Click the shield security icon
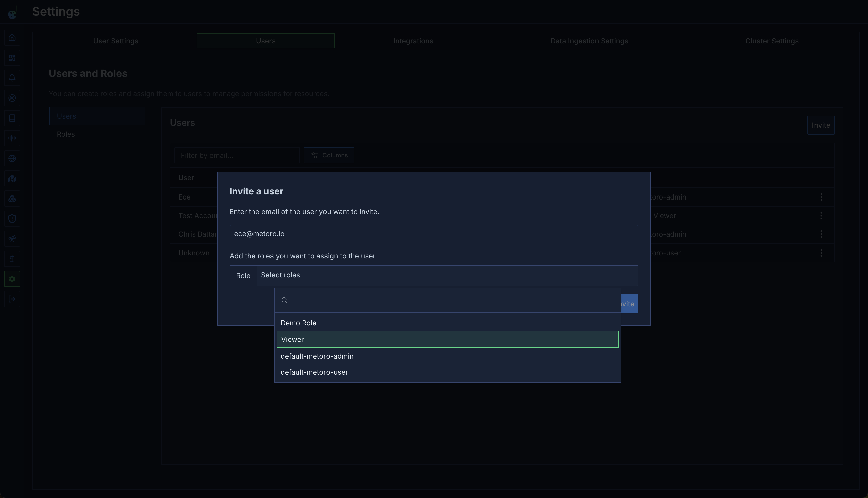Viewport: 868px width, 498px height. tap(12, 219)
